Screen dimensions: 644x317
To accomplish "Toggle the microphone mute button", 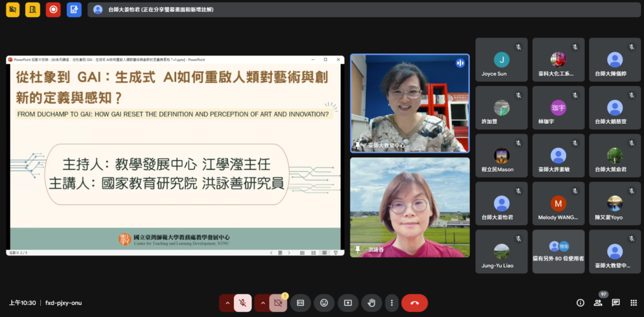I will [x=243, y=303].
